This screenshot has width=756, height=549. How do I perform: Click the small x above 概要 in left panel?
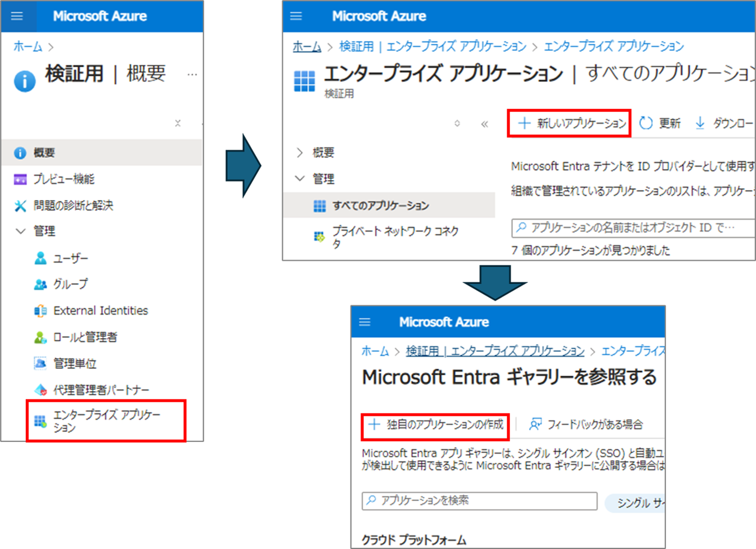pos(178,123)
